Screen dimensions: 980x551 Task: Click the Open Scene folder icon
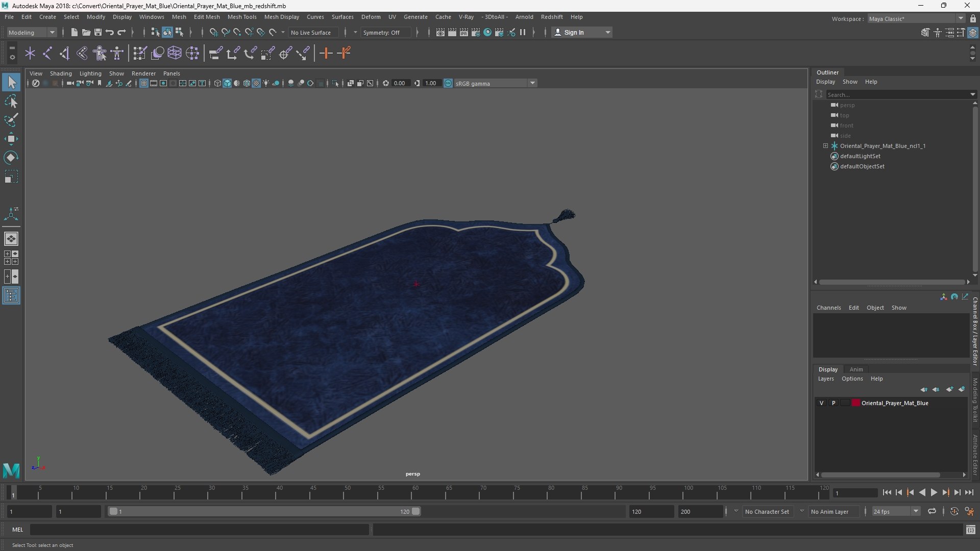(x=86, y=32)
